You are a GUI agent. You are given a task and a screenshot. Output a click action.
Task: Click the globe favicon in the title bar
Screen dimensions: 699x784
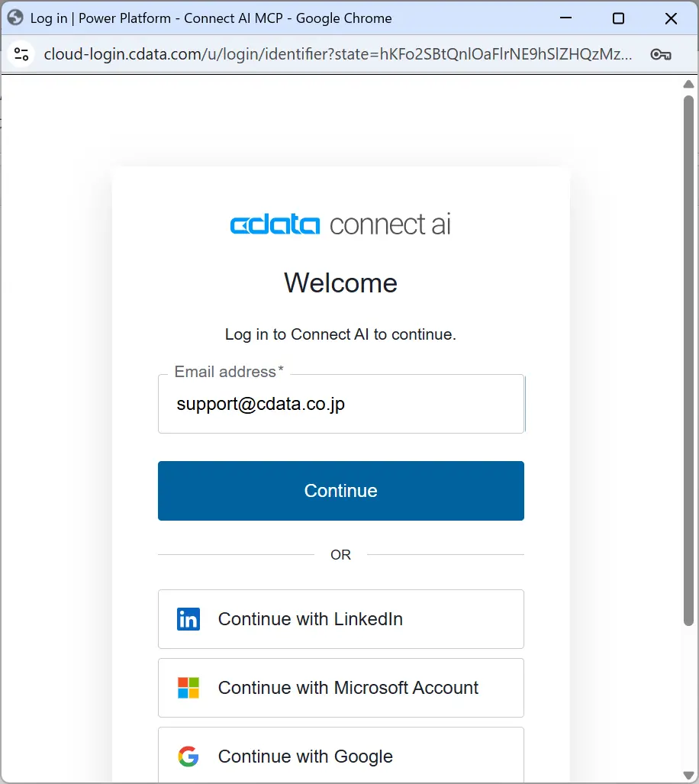point(15,18)
